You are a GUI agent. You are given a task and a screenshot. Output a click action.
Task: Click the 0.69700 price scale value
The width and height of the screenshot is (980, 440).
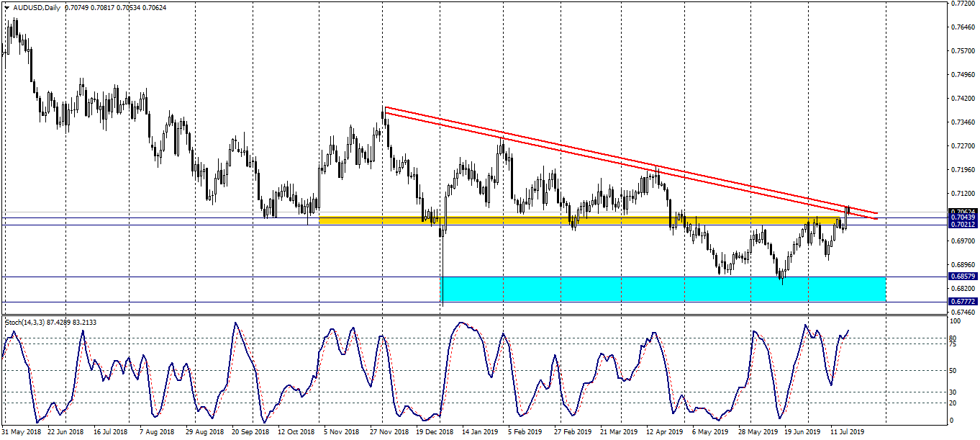961,241
